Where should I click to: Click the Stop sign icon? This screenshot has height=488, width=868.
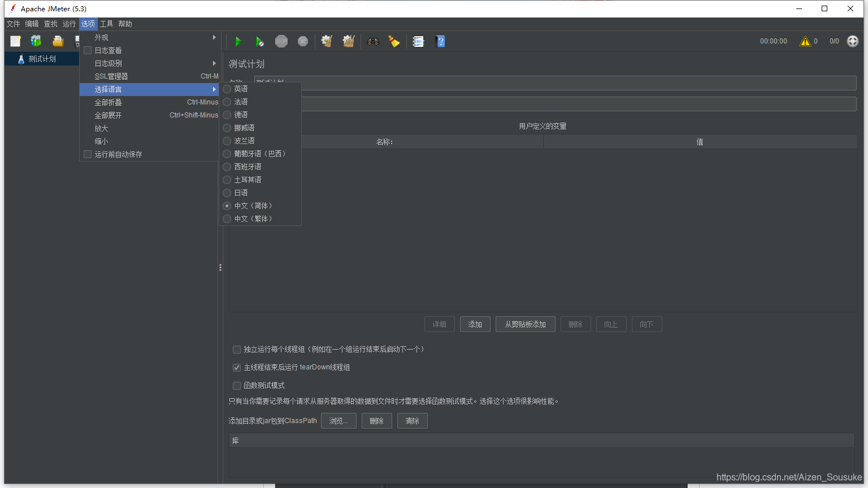pos(281,41)
